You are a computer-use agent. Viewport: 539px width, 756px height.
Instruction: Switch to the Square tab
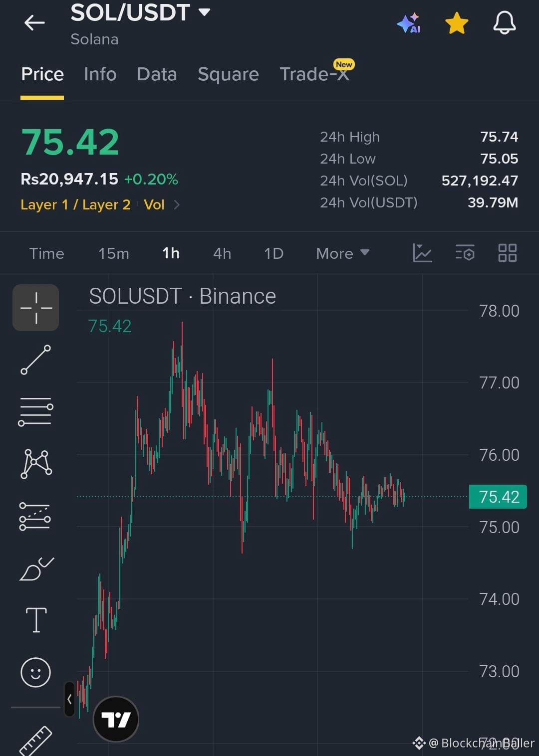point(228,74)
